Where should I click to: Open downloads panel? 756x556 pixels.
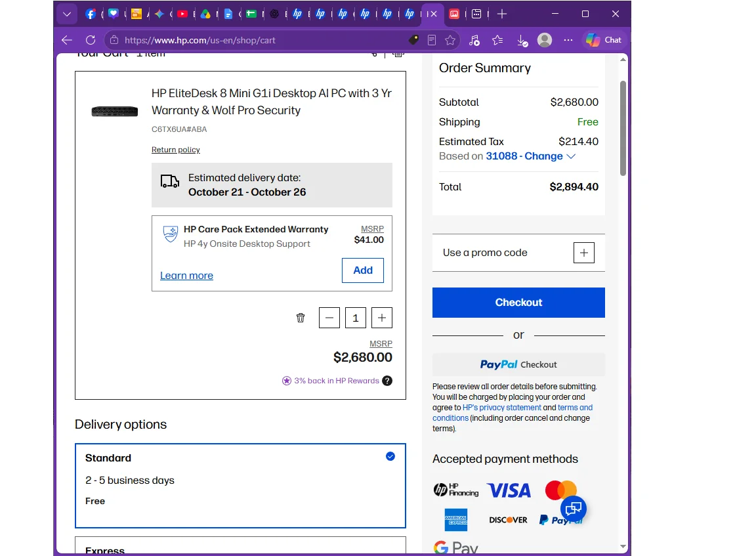(x=522, y=41)
